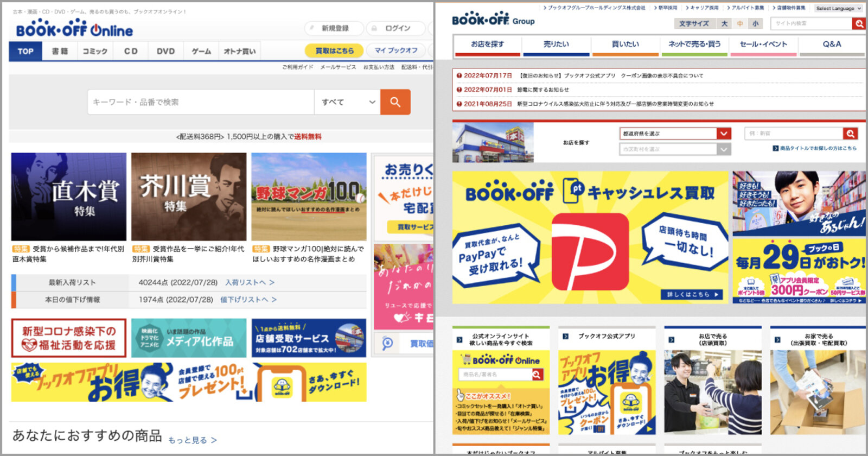Click 詳しくはこちら button on PayPay banner
Screen dimensions: 868x456
(x=692, y=294)
